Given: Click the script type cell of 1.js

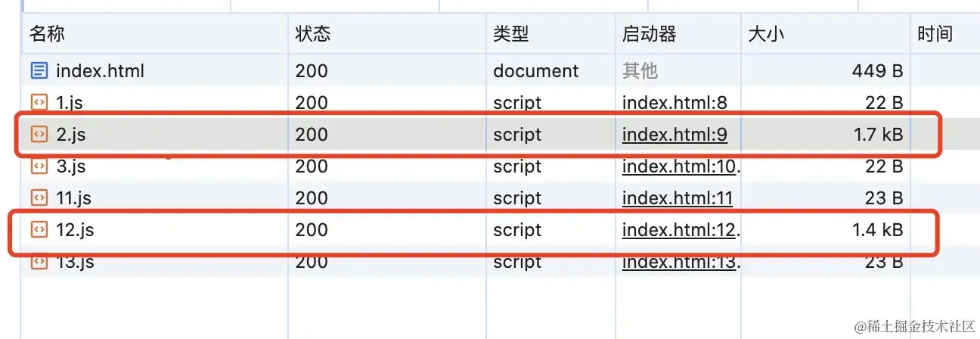Looking at the screenshot, I should click(x=517, y=103).
